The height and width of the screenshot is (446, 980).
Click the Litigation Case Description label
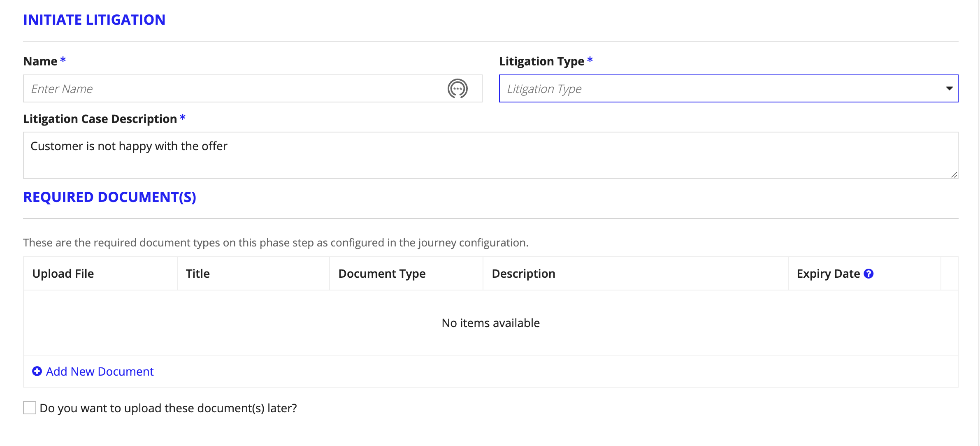(100, 119)
